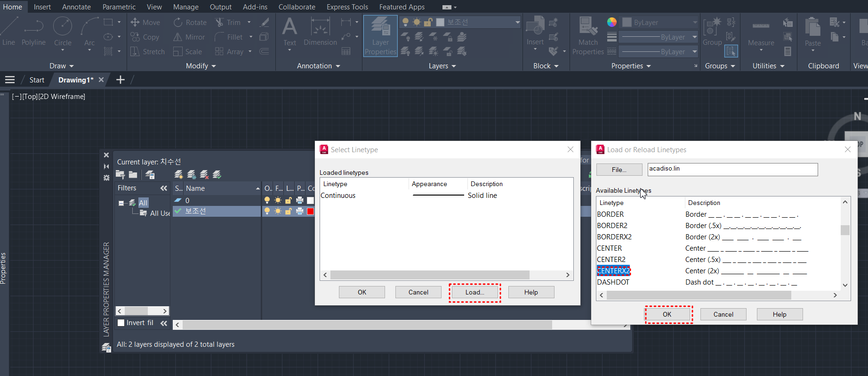Toggle plot setting for 보조선 layer

(299, 211)
